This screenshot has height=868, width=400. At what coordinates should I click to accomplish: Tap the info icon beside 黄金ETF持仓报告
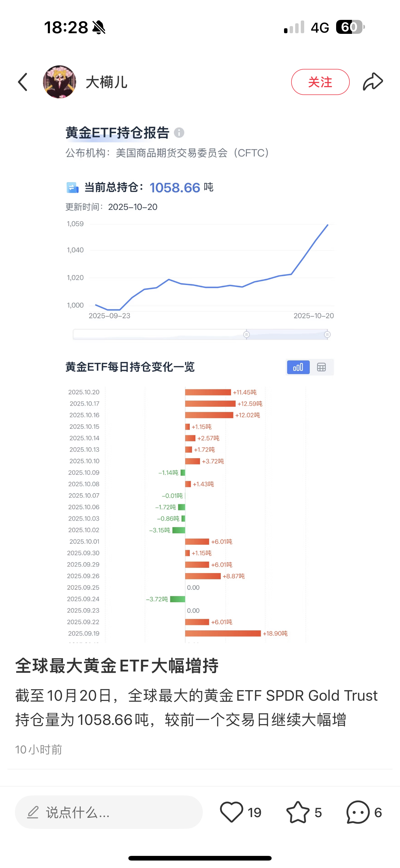pos(180,133)
